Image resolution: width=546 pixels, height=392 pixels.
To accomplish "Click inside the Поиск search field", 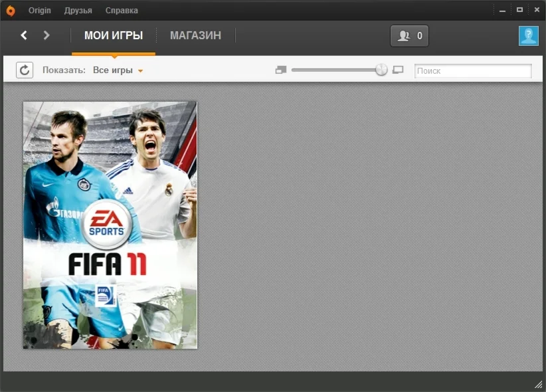I will [x=472, y=70].
